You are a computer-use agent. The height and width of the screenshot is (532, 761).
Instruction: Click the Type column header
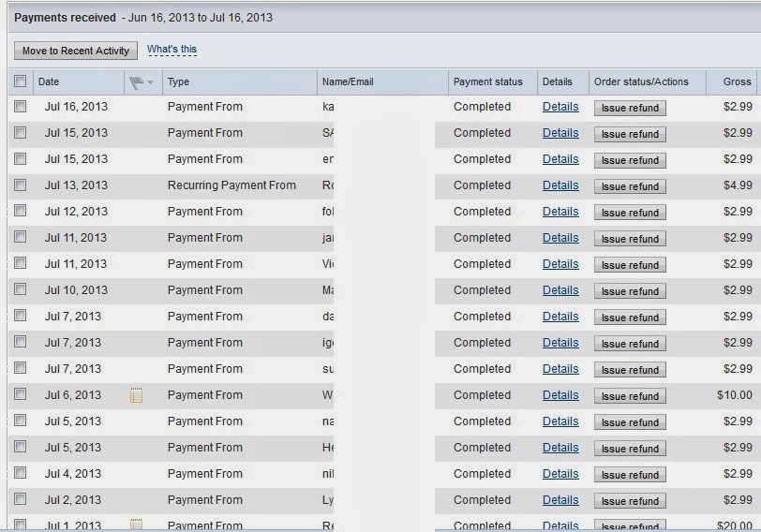tap(178, 81)
